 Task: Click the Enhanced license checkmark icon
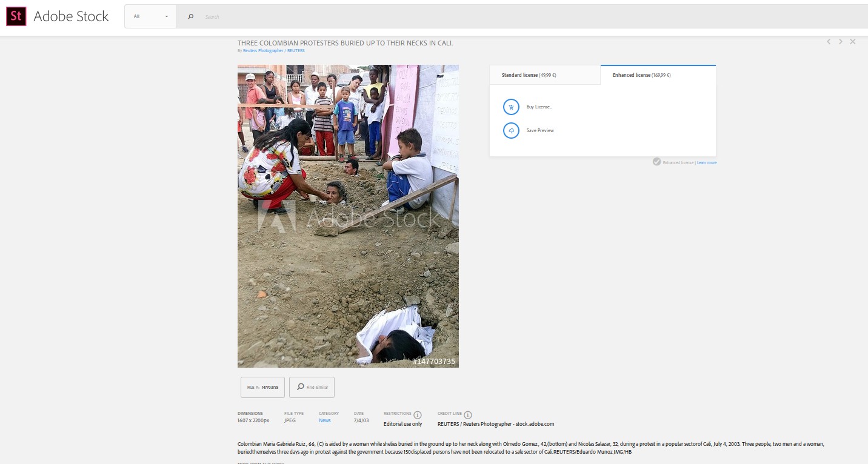click(x=656, y=162)
